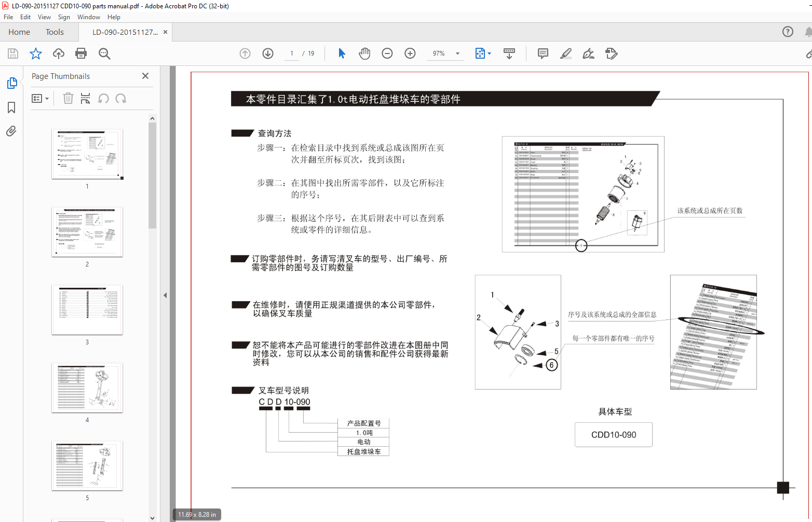
Task: Select page 5 thumbnail
Action: [x=87, y=465]
